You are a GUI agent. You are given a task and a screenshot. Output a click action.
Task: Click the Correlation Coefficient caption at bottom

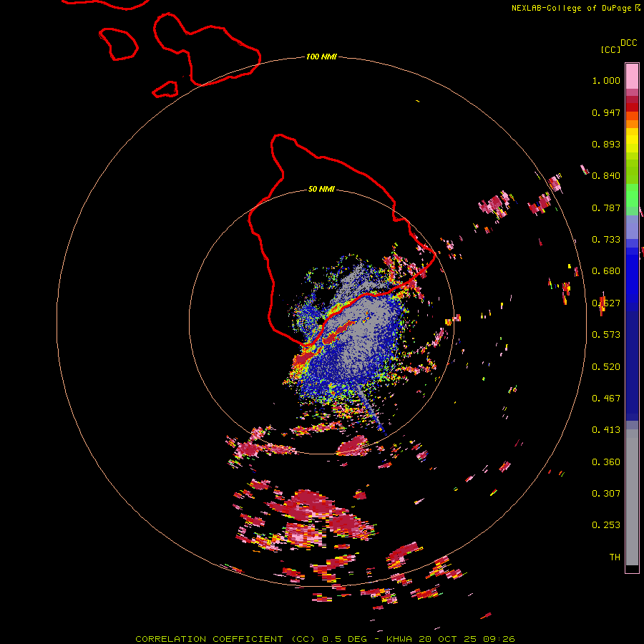pos(325,639)
